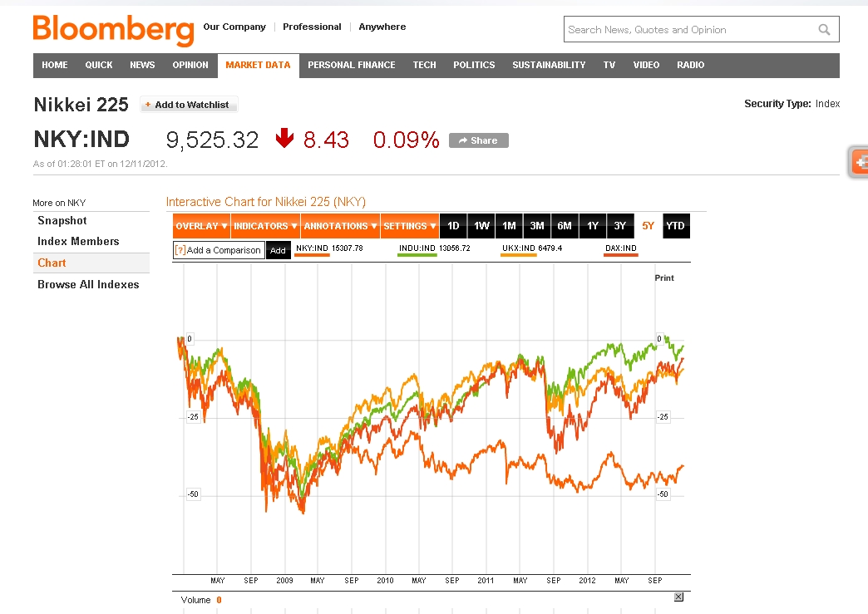868x614 pixels.
Task: Set chart period to 6M
Action: click(x=565, y=226)
